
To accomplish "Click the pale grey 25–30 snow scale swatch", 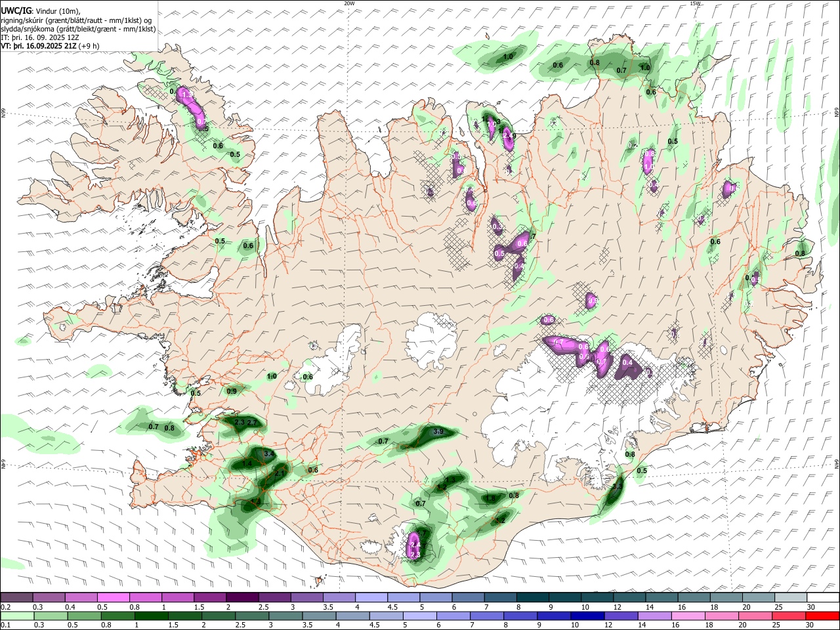I will coord(791,598).
